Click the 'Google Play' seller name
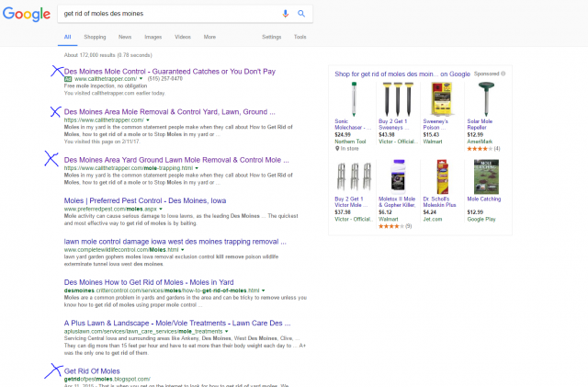This screenshot has width=588, height=387. pos(481,219)
